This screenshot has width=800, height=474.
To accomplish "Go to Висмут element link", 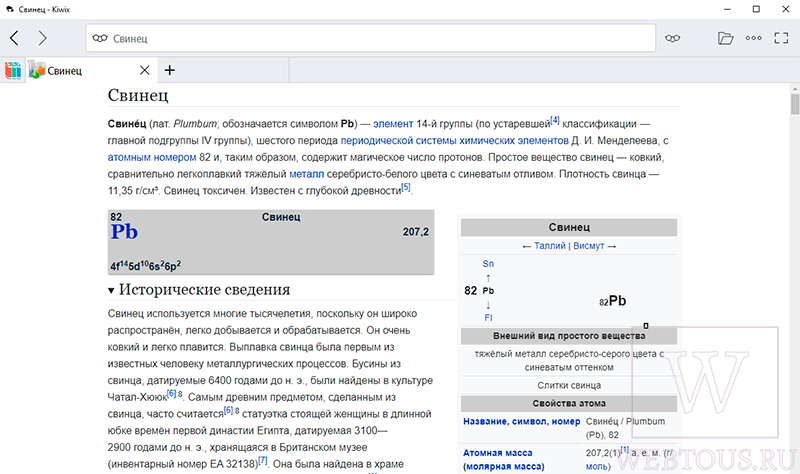I will click(x=588, y=246).
